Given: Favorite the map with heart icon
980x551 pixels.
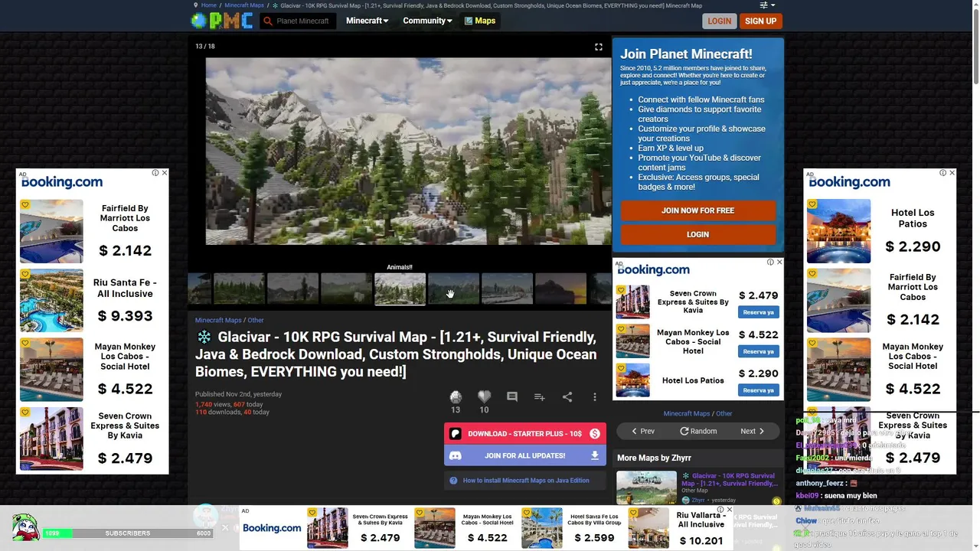Looking at the screenshot, I should [x=484, y=396].
